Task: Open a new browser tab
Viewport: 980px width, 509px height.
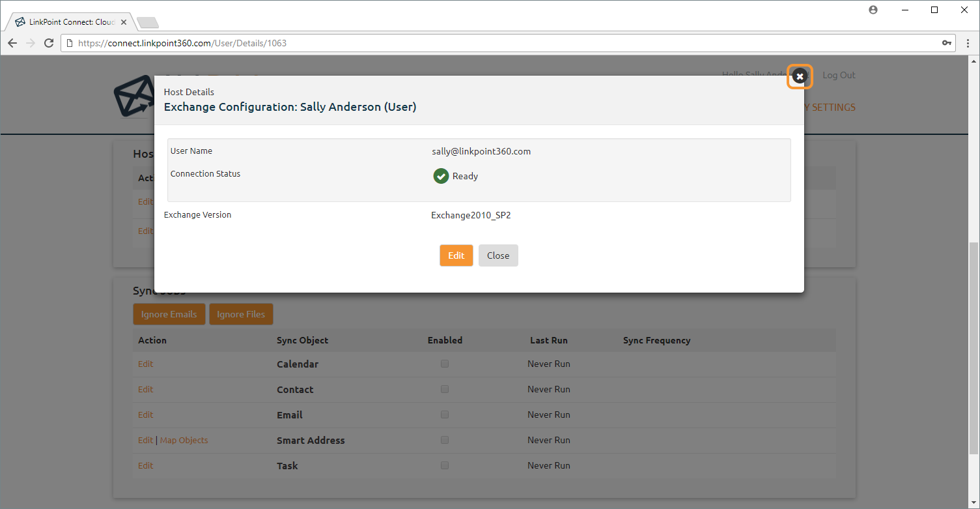Action: [148, 23]
